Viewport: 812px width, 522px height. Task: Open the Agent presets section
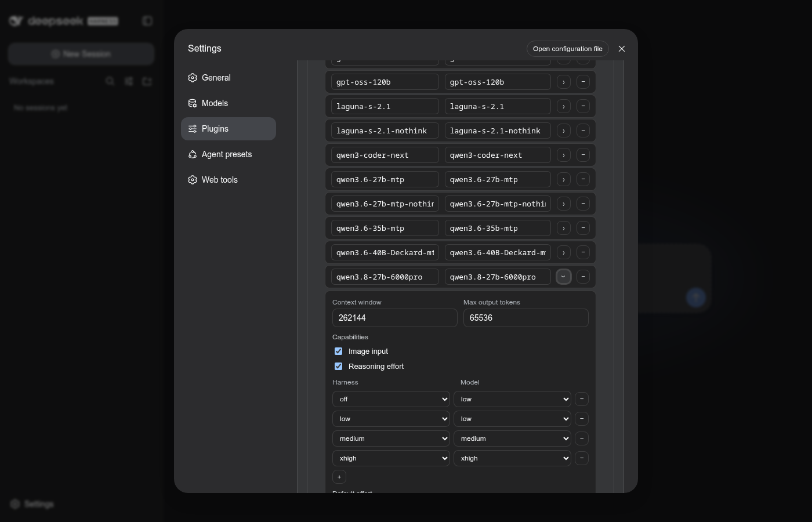click(229, 154)
